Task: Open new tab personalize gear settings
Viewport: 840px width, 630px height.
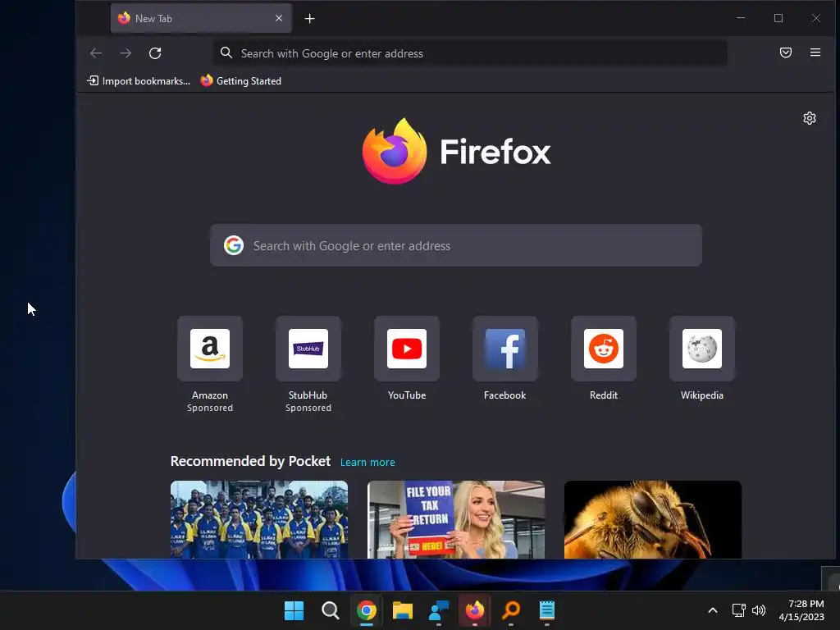Action: 810,118
